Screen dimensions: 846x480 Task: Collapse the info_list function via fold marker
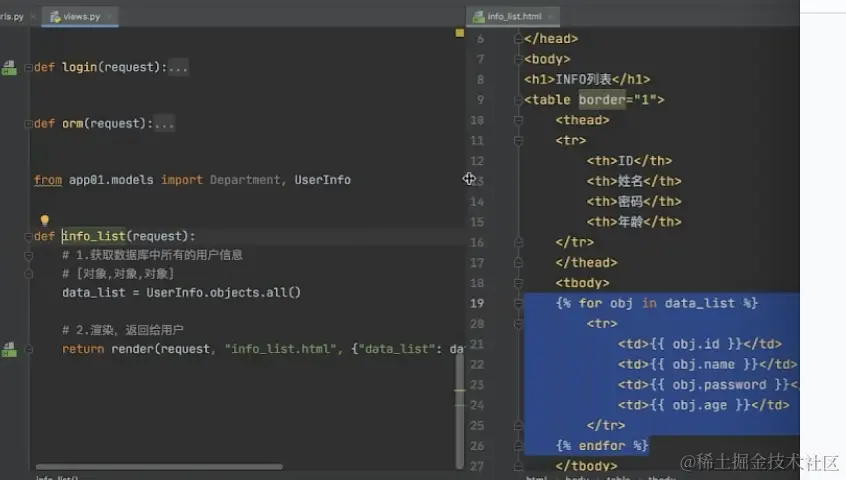28,237
